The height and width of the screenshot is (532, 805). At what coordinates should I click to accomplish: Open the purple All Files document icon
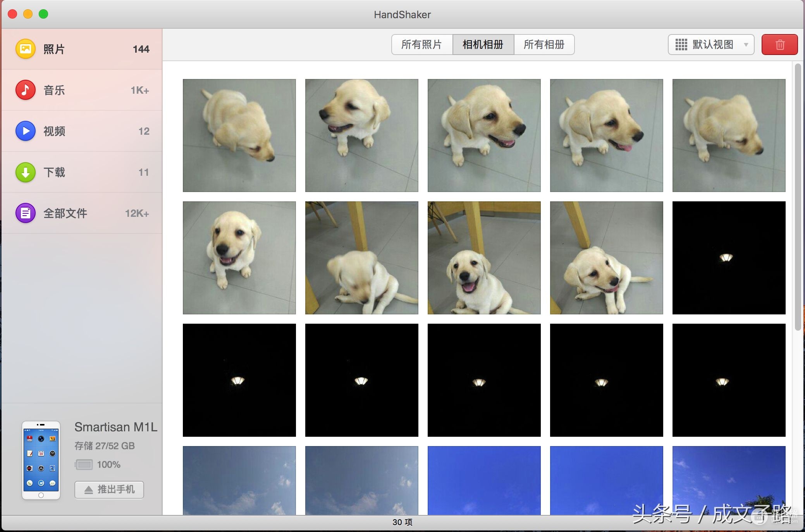point(26,213)
